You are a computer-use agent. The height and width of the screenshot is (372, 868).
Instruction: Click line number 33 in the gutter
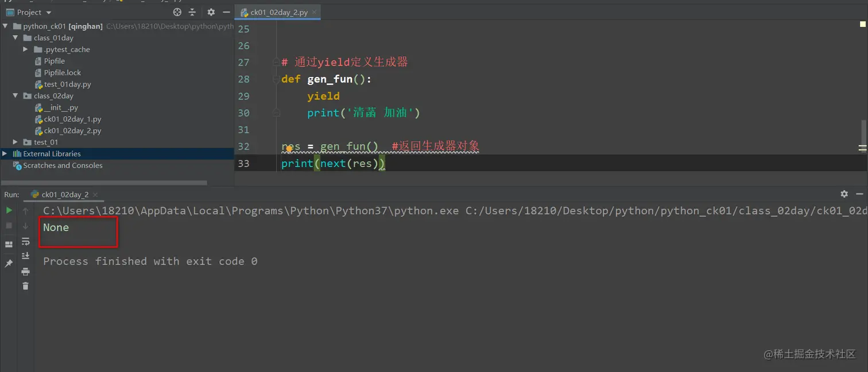[243, 164]
